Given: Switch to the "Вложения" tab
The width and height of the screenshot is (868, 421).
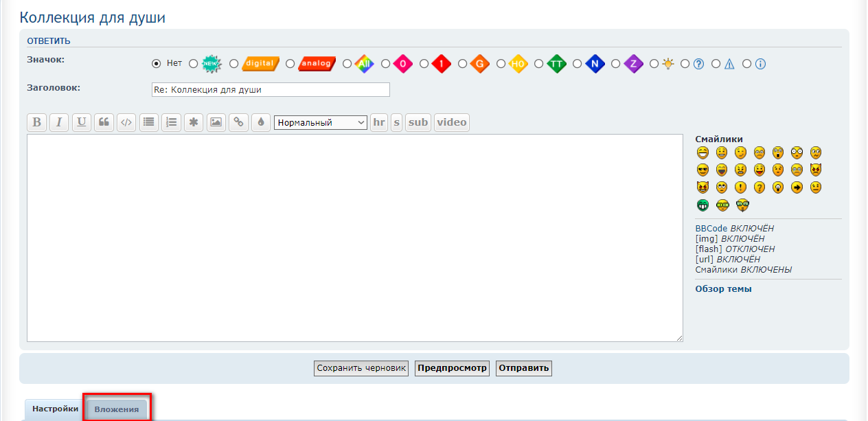Looking at the screenshot, I should pos(117,409).
